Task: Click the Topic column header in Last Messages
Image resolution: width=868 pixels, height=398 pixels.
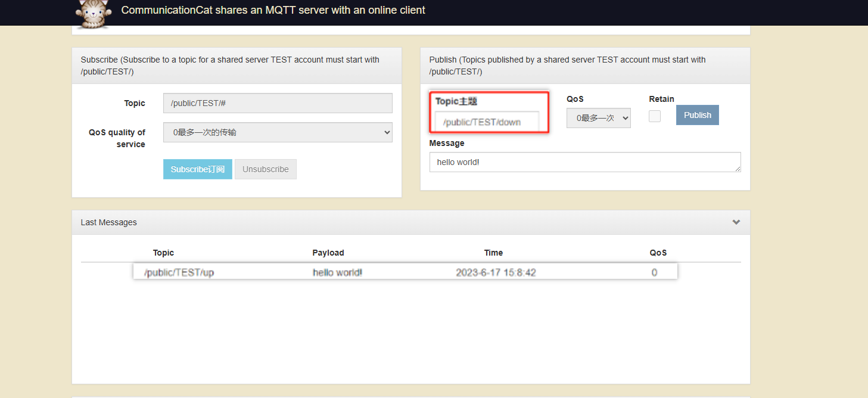Action: pos(163,253)
